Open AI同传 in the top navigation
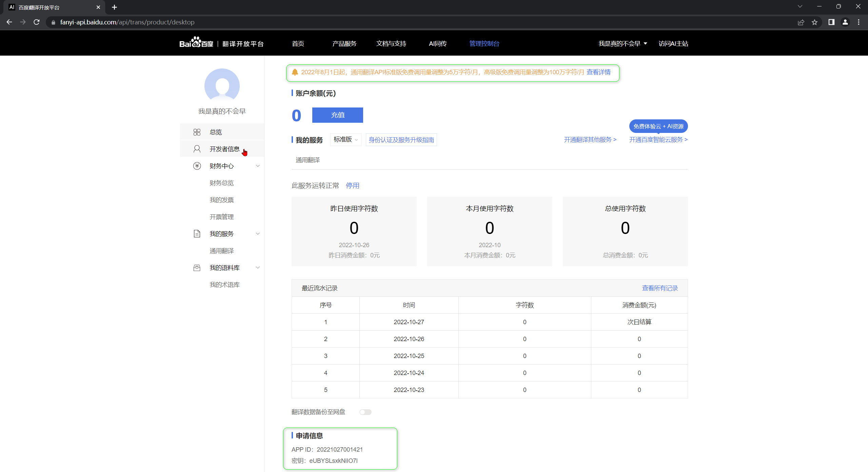This screenshot has width=868, height=472. [x=438, y=43]
